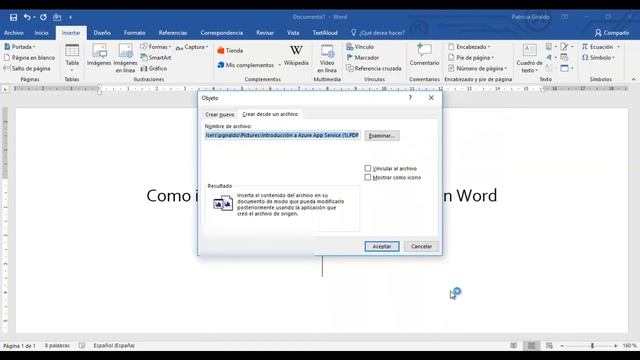640x360 pixels.
Task: Switch to print layout view icon
Action: pyautogui.click(x=531, y=346)
